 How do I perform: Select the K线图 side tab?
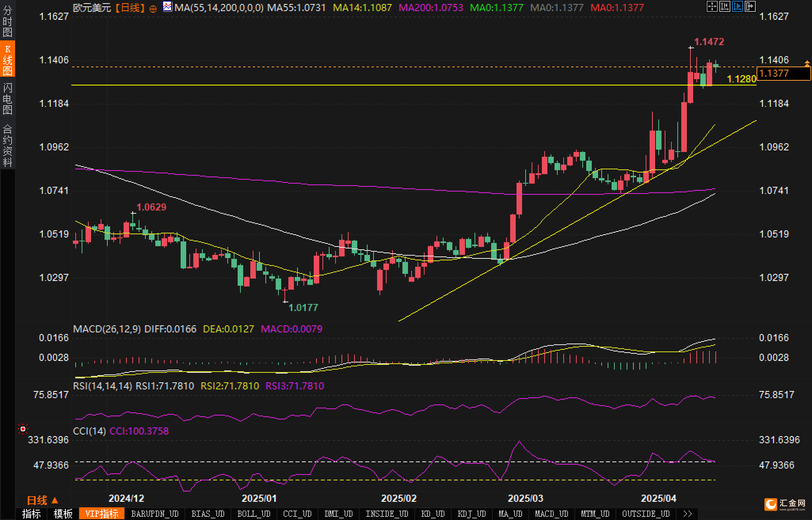coord(8,59)
